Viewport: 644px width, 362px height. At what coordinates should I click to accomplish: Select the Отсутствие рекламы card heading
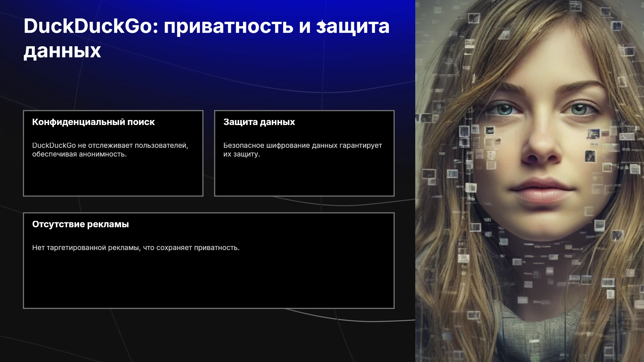click(80, 224)
